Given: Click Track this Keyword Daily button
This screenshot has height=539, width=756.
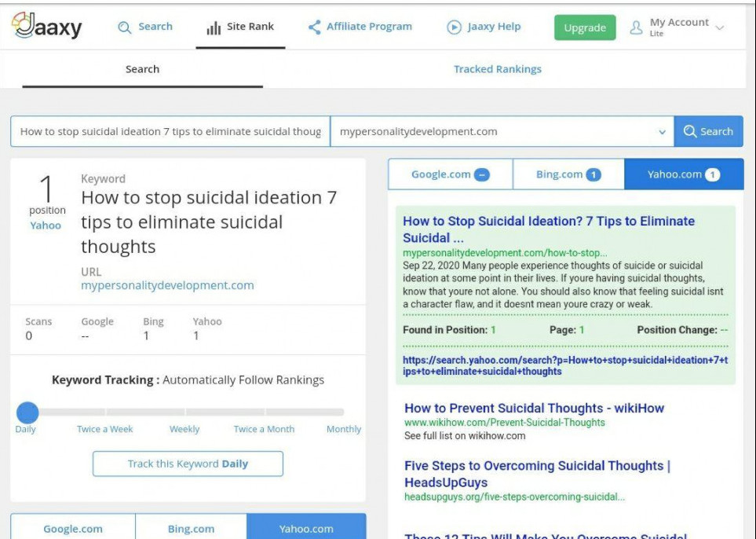Looking at the screenshot, I should pyautogui.click(x=188, y=464).
